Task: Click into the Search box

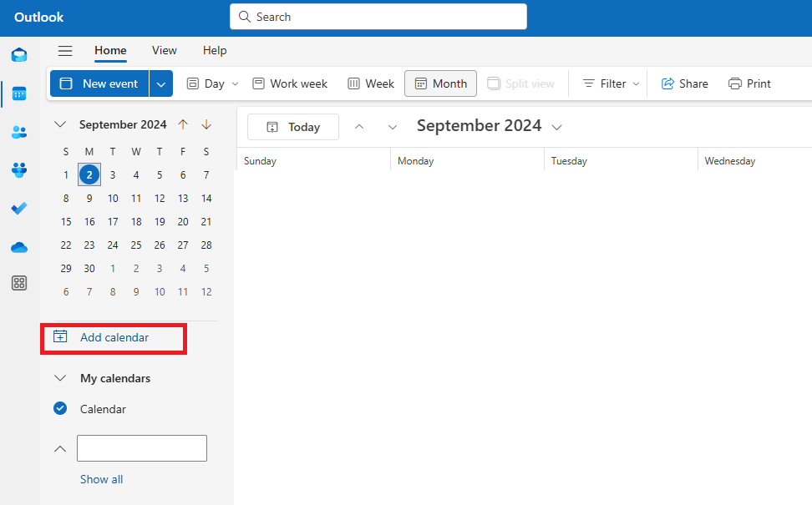Action: click(x=378, y=17)
